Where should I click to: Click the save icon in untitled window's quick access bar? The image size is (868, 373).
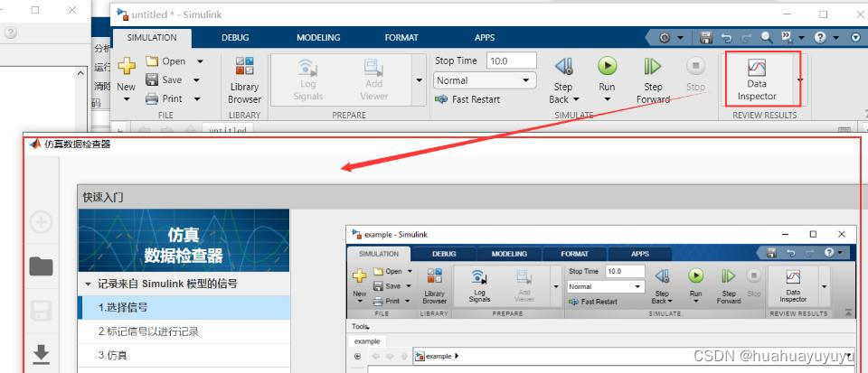[x=706, y=38]
